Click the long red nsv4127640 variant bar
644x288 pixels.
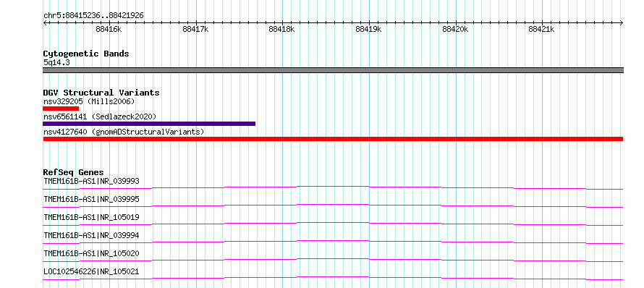[333, 139]
